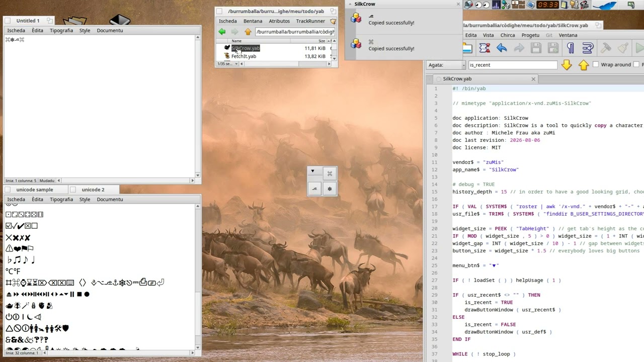Click the blue bars activity monitor tray icon
The width and height of the screenshot is (644, 362).
[x=497, y=5]
